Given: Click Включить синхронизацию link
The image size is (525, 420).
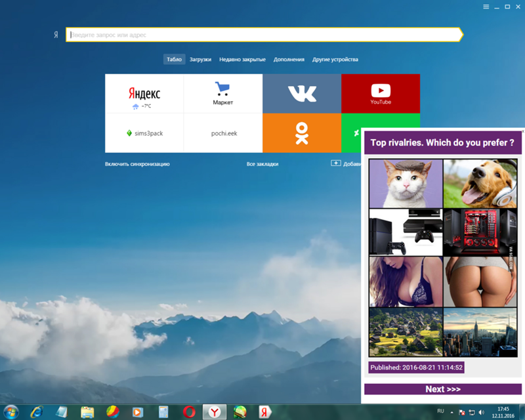Looking at the screenshot, I should pyautogui.click(x=137, y=164).
